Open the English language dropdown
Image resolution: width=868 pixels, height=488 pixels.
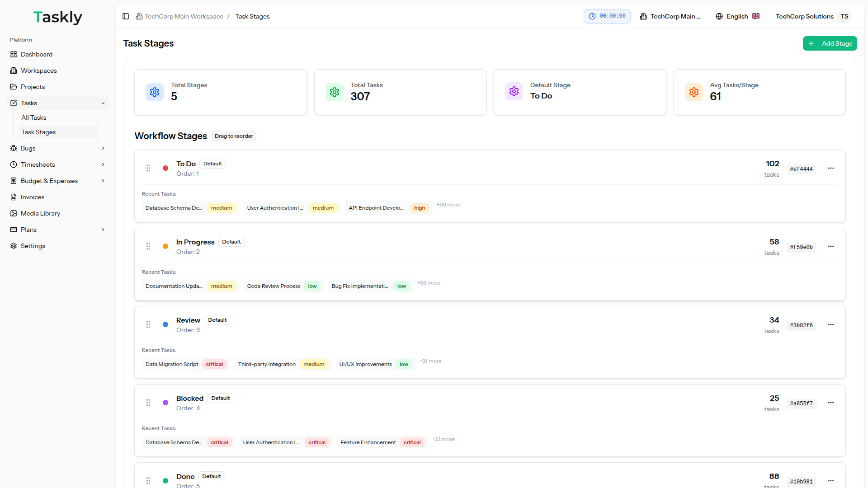(737, 16)
